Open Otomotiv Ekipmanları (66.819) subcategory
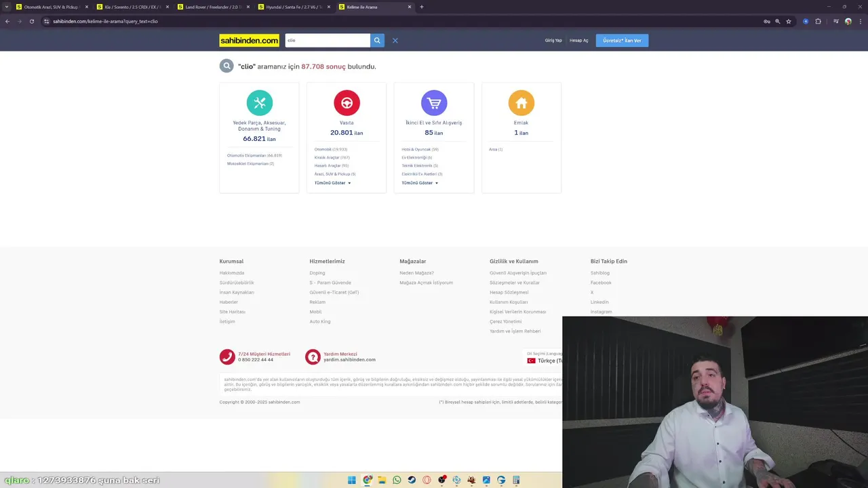The image size is (868, 488). [254, 155]
